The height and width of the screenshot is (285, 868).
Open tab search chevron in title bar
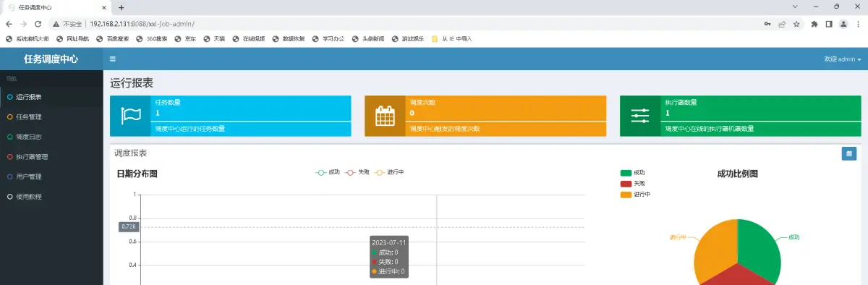pyautogui.click(x=796, y=7)
